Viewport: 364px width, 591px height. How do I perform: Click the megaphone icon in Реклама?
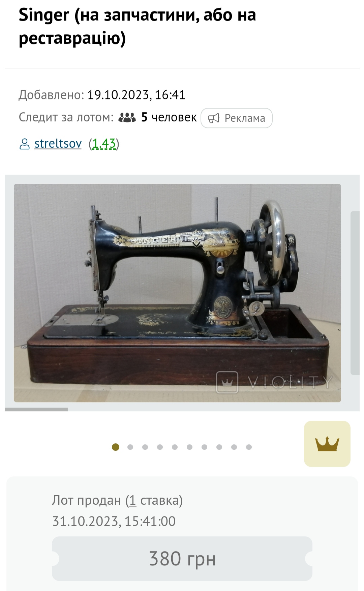[214, 118]
